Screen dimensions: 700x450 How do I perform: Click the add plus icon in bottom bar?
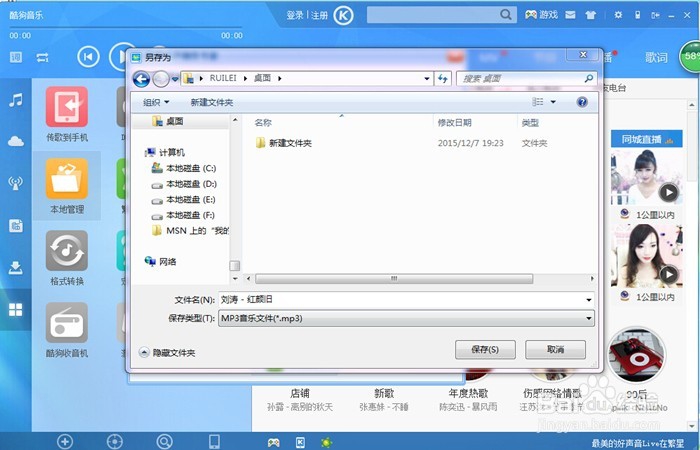[x=65, y=442]
